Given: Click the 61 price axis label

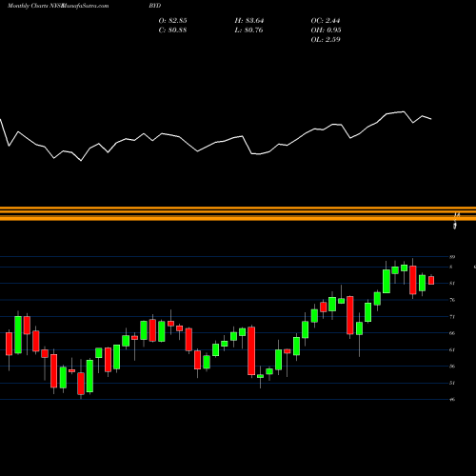Looking at the screenshot, I should (x=452, y=349).
